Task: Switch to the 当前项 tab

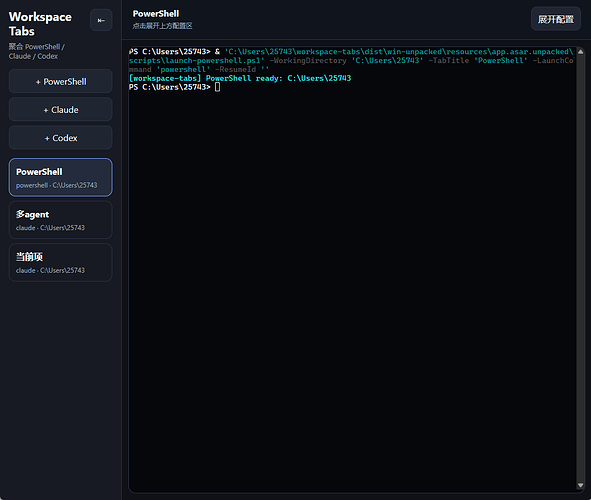Action: 61,263
